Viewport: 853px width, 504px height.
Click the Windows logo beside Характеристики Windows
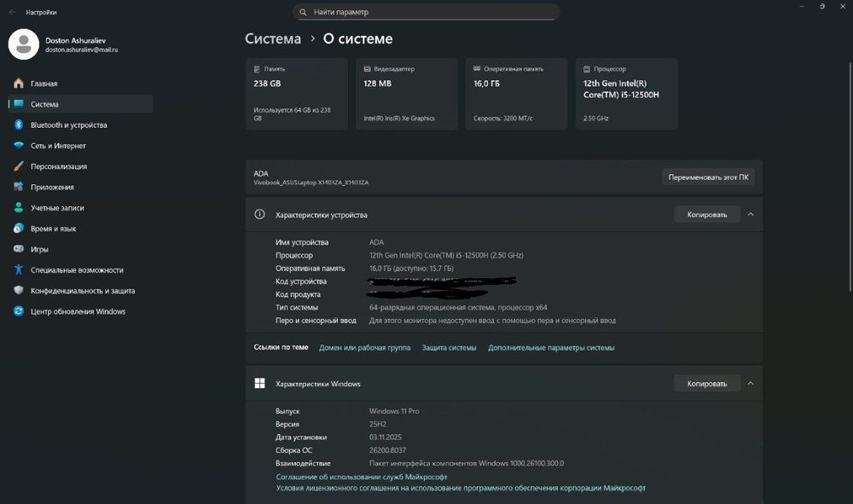tap(259, 383)
